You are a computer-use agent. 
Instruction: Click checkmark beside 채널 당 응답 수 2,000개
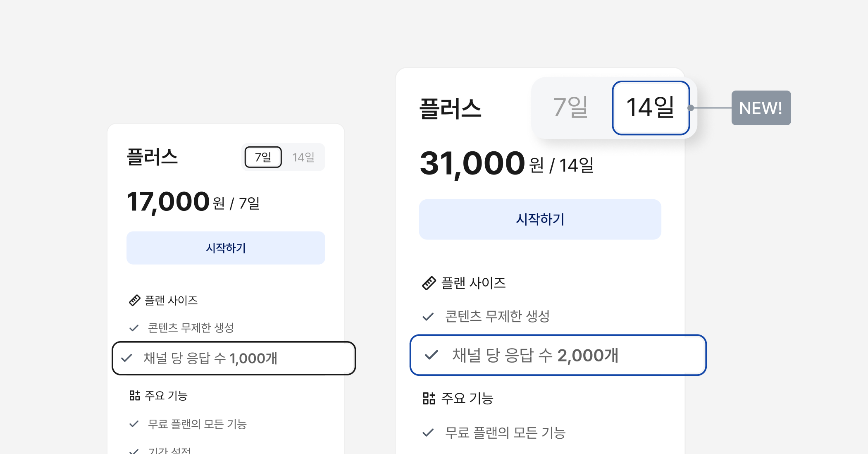tap(431, 355)
